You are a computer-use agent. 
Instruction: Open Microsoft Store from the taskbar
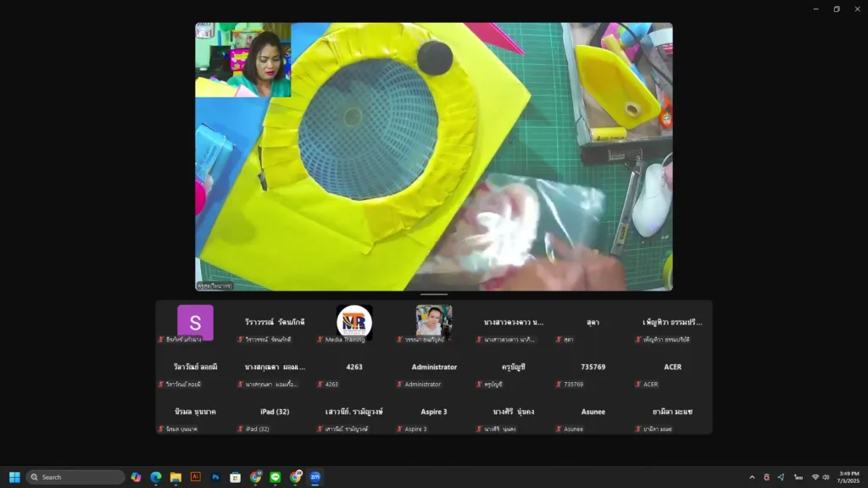coord(236,477)
